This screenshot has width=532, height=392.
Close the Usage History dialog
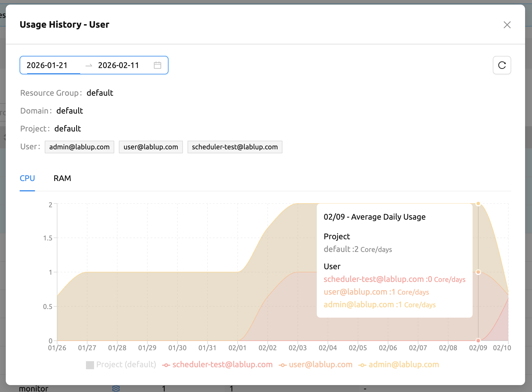point(507,25)
